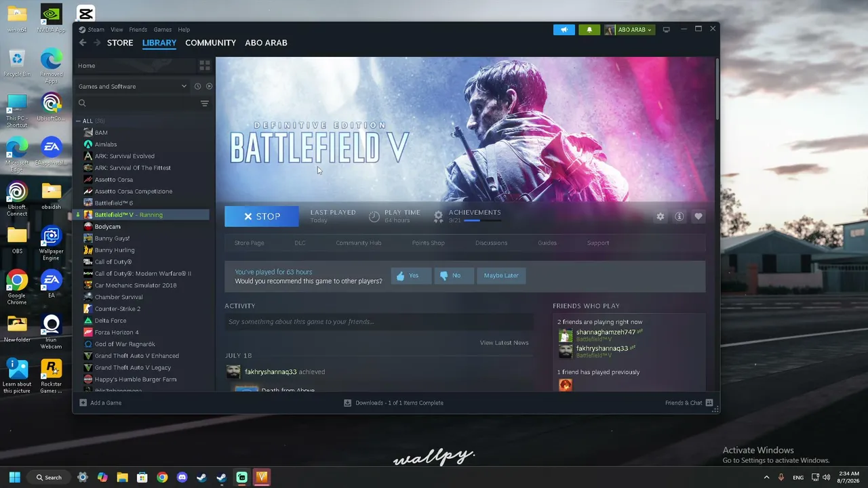Viewport: 868px width, 488px height.
Task: Open Discord from the taskbar
Action: (x=182, y=477)
